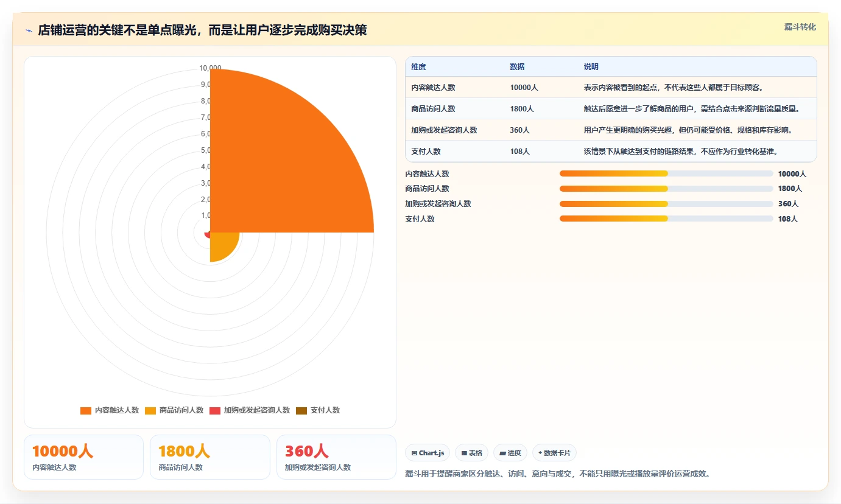Image resolution: width=841 pixels, height=504 pixels.
Task: Click the 内容触达人数 progress bar
Action: [x=666, y=173]
